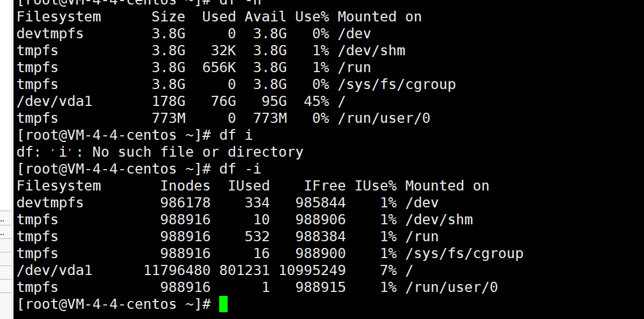
Task: Click "devtmpfs" in the 986178 inodes row
Action: [x=50, y=203]
